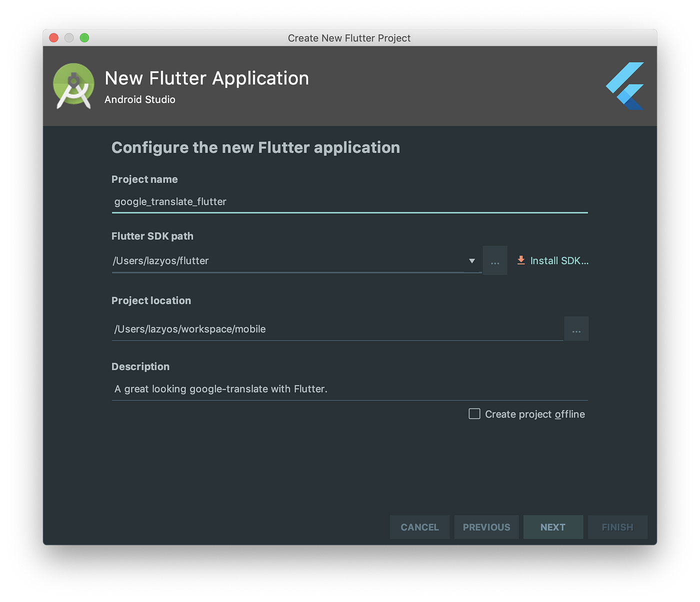The height and width of the screenshot is (602, 700).
Task: Enable the Create project offline checkbox
Action: pos(473,413)
